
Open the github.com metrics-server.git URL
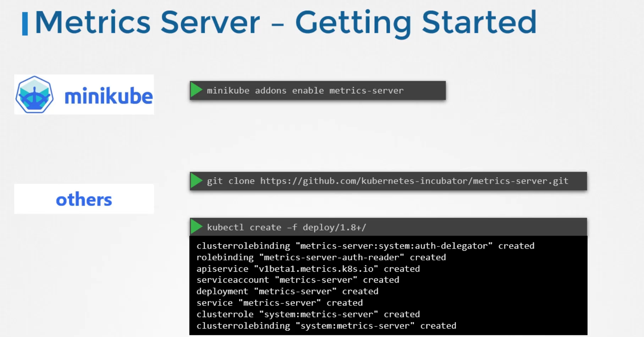click(414, 181)
